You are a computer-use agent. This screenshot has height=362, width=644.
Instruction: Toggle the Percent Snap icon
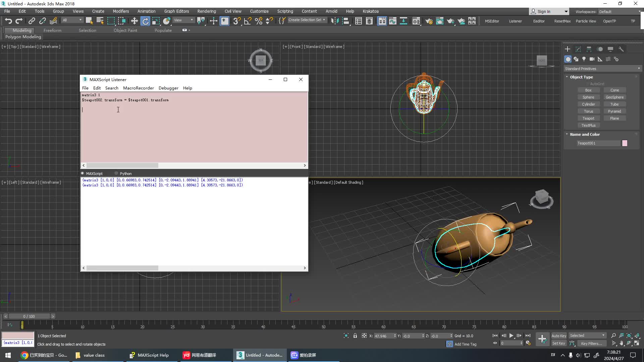259,21
